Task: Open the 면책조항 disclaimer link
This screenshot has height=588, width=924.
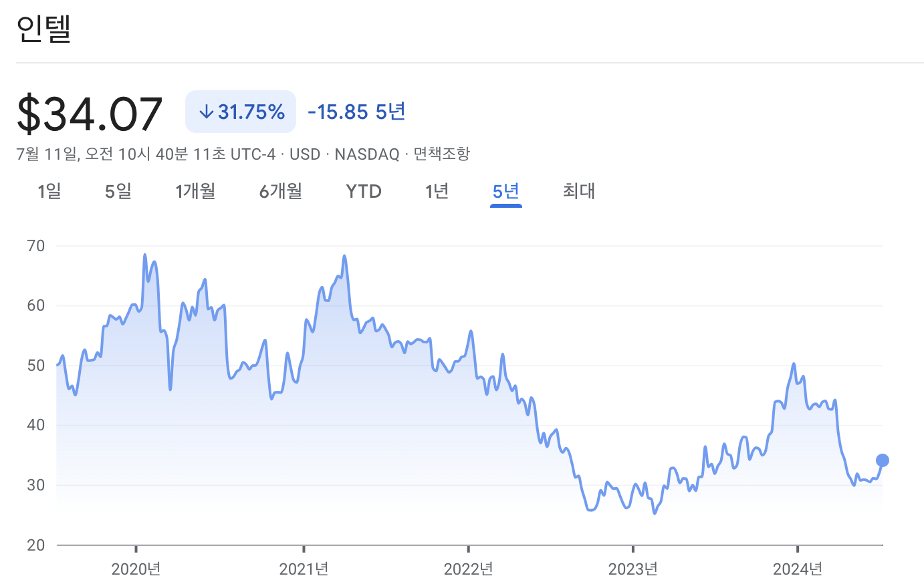Action: 443,154
